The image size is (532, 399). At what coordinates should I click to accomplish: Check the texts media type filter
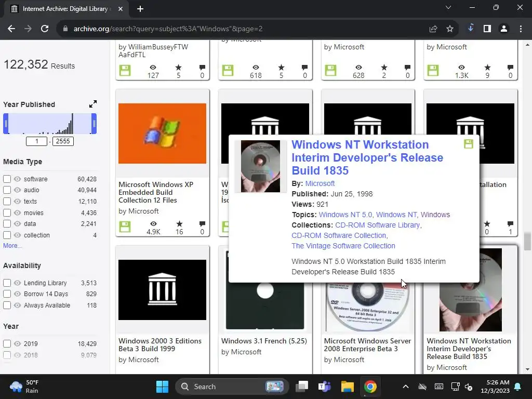click(7, 201)
